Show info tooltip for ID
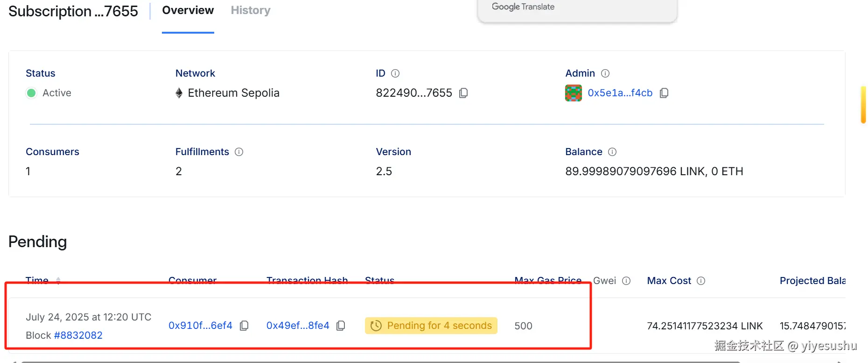The image size is (868, 363). pyautogui.click(x=395, y=73)
